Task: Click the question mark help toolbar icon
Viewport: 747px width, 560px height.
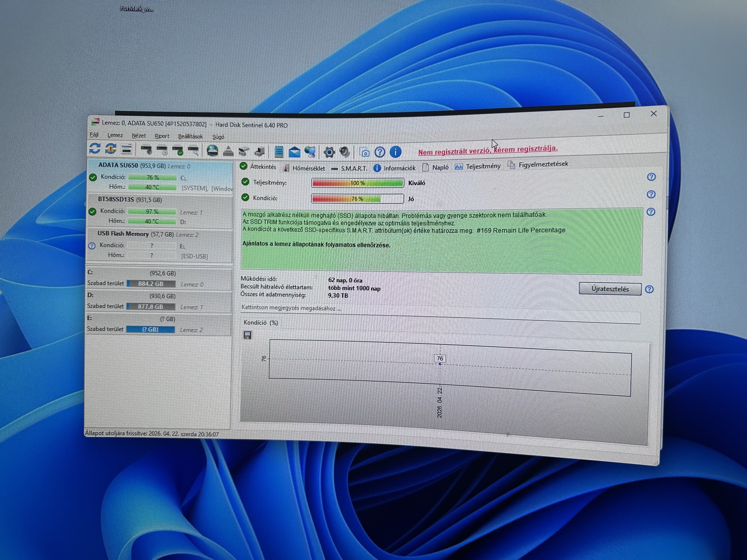Action: [380, 152]
